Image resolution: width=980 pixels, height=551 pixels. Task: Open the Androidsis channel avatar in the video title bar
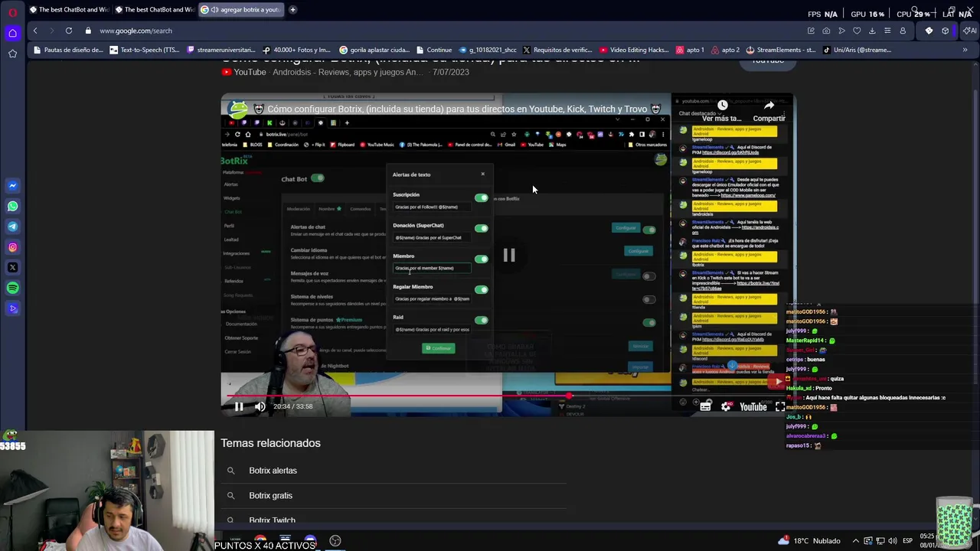pyautogui.click(x=238, y=109)
